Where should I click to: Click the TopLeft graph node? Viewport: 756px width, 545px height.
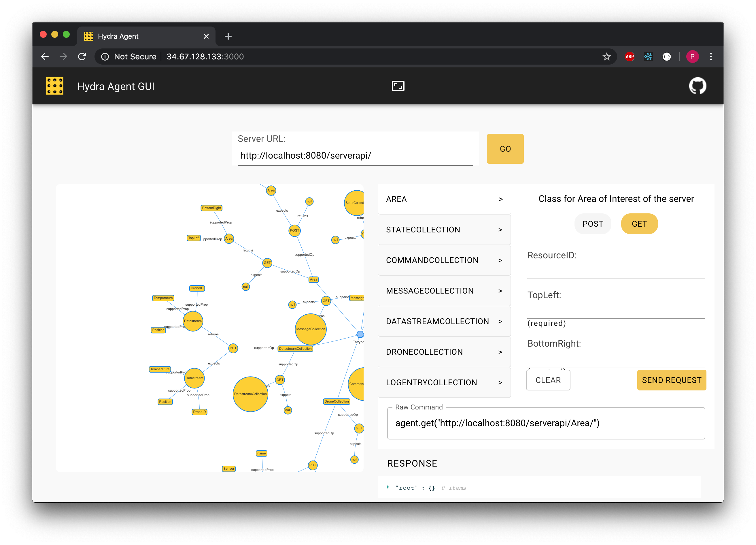coord(194,238)
